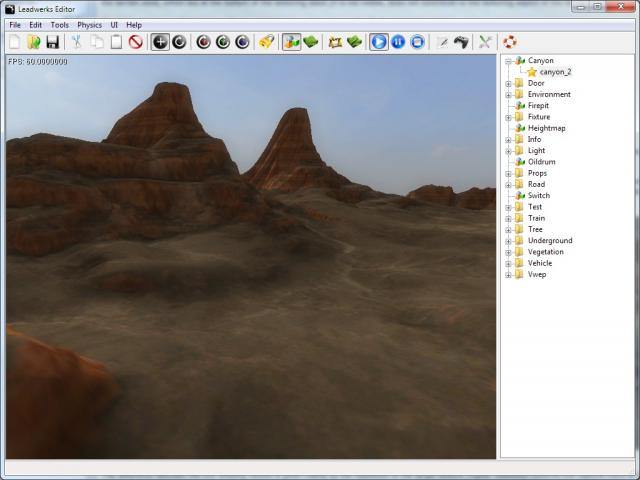Expand the Underground folder
This screenshot has height=480, width=640.
coord(508,241)
